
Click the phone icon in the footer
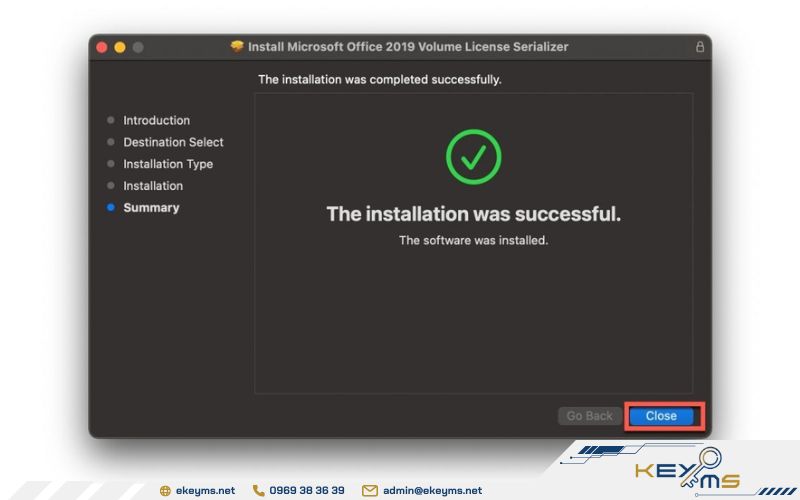258,491
